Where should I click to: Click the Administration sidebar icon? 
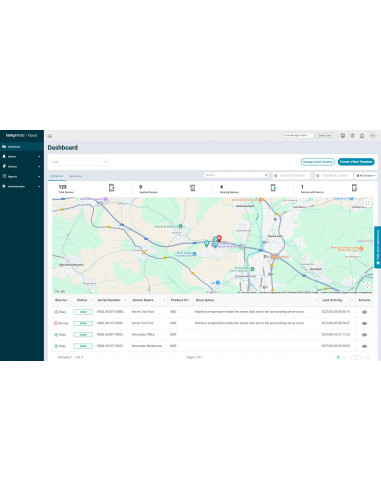coord(4,186)
